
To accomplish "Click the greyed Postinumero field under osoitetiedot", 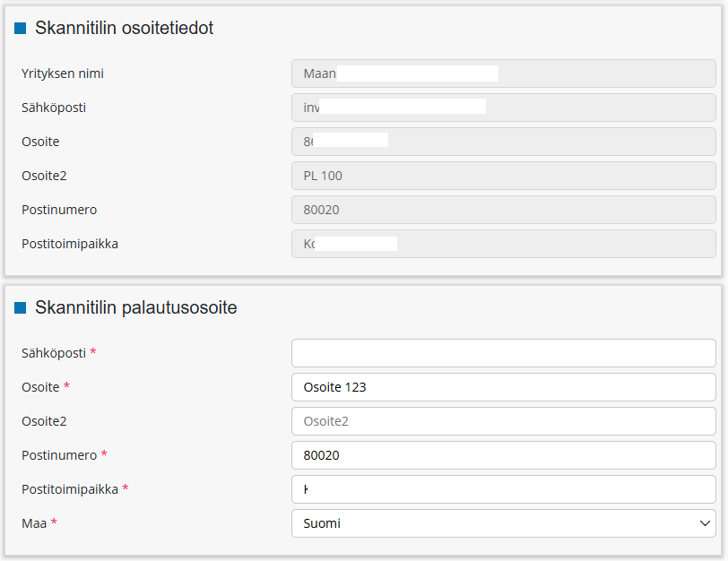I will [x=504, y=210].
